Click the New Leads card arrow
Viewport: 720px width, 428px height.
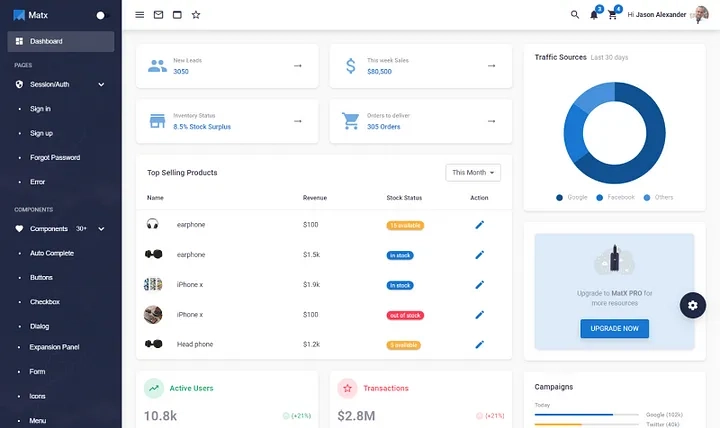tap(298, 66)
